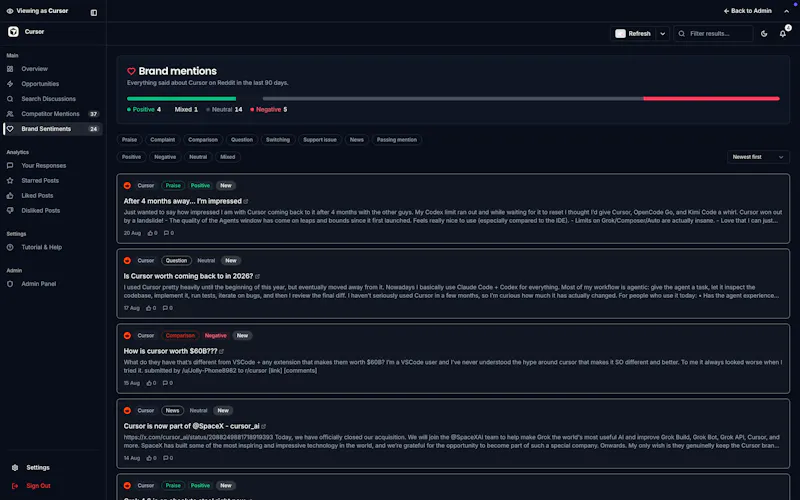
Task: Toggle dark mode with the moon icon
Action: click(x=764, y=34)
